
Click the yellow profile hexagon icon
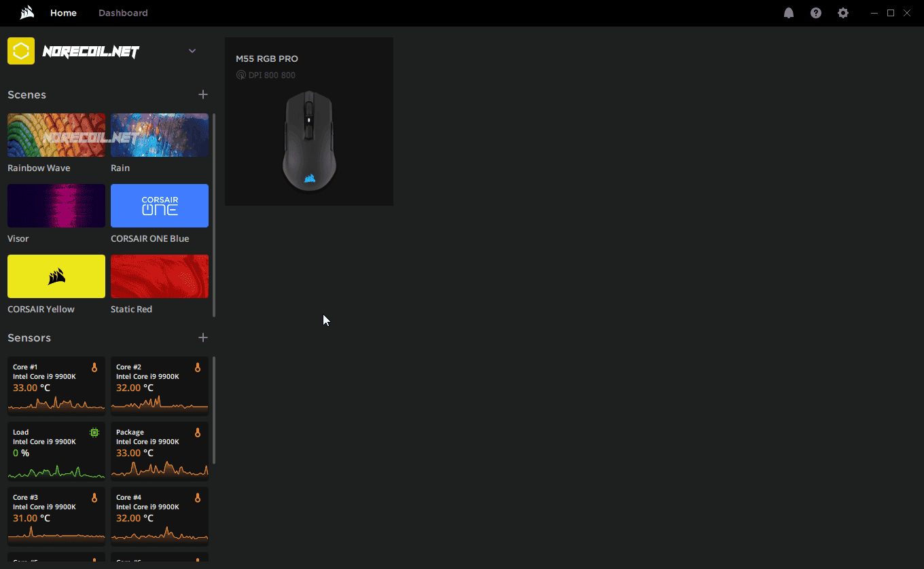tap(21, 51)
